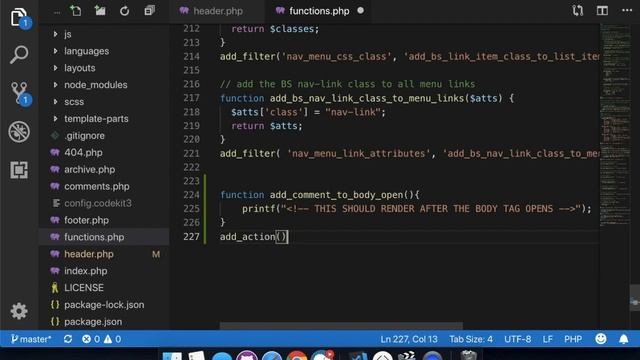The width and height of the screenshot is (640, 360).
Task: Open Google Chrome from the Dock
Action: (x=297, y=355)
